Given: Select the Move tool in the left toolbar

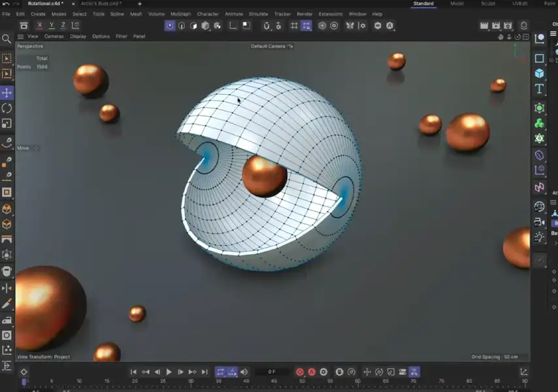Looking at the screenshot, I should click(7, 93).
